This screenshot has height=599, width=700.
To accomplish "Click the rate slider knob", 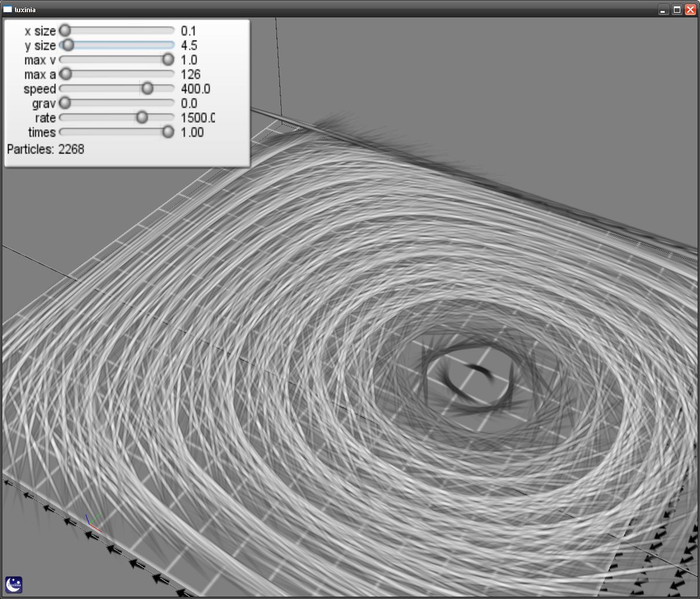I will pos(142,118).
